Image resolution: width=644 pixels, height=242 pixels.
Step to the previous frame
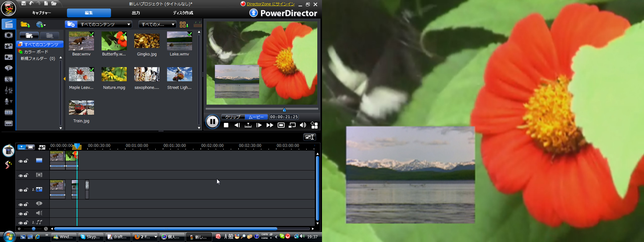[237, 125]
